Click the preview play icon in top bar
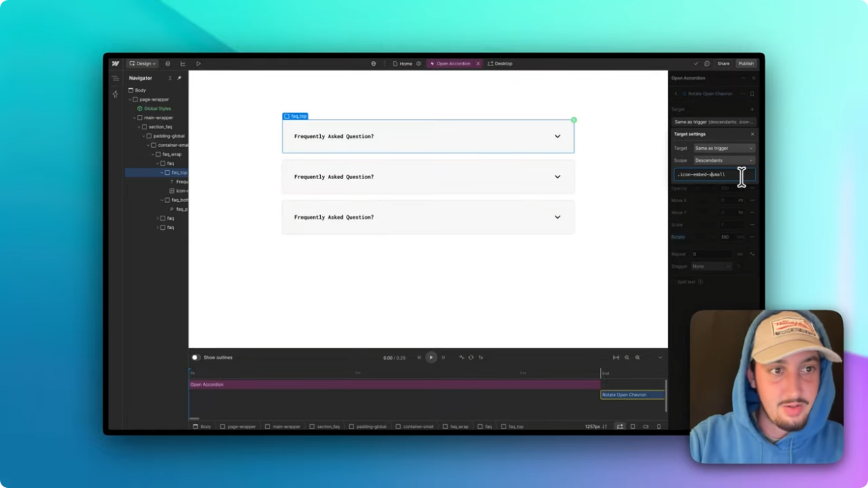Image resolution: width=868 pixels, height=488 pixels. 198,63
